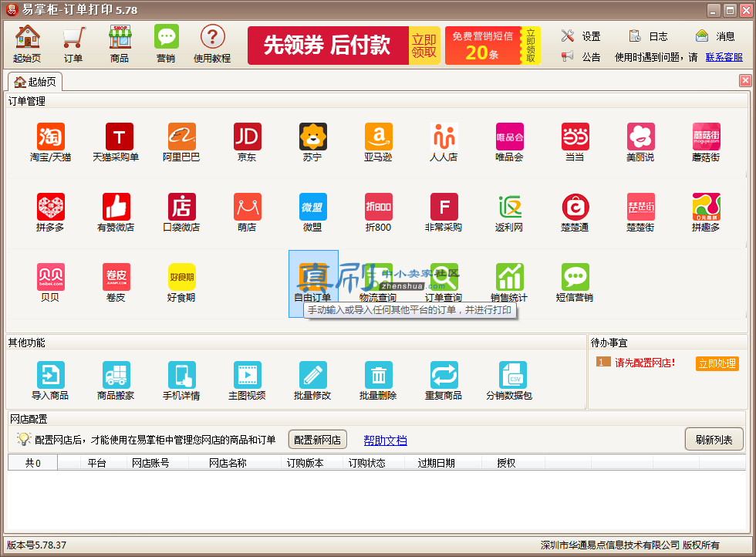Open the 口袋微店 platform icon

(181, 213)
